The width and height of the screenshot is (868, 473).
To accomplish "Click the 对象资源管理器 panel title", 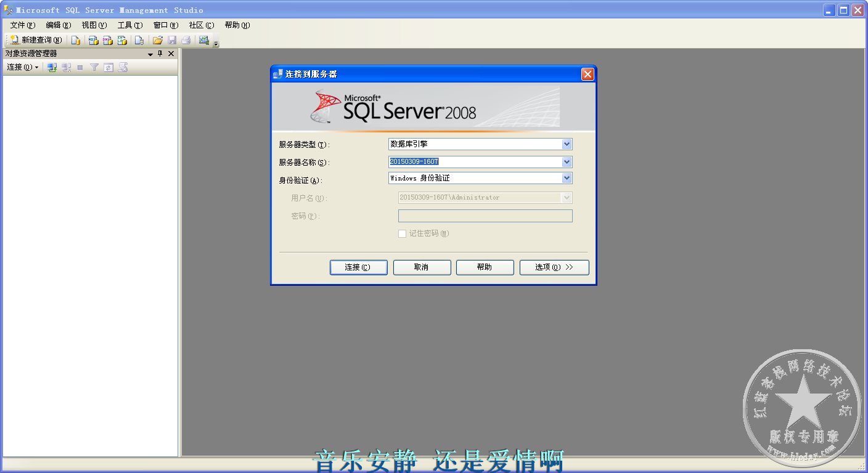I will (x=31, y=54).
